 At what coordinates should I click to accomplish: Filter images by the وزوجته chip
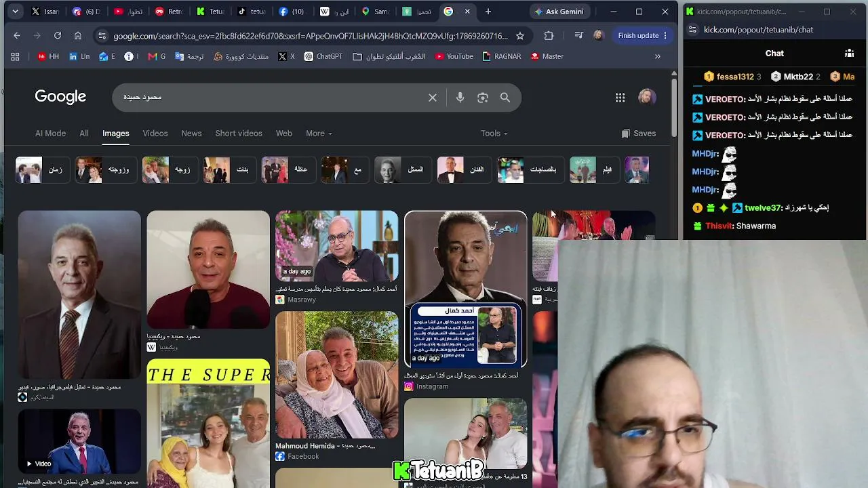coord(105,170)
